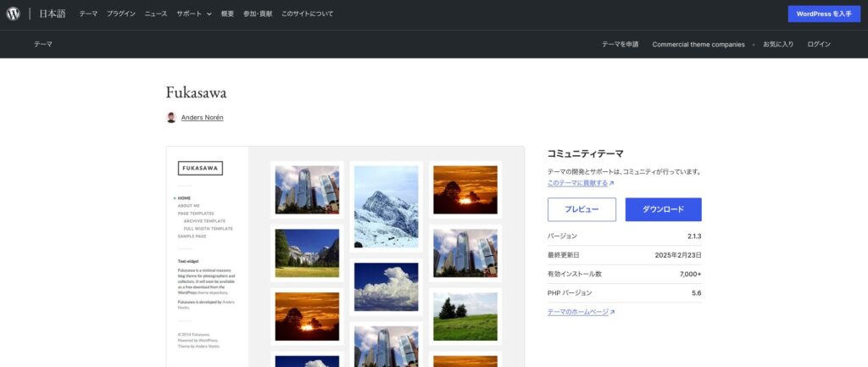Click the 有効インストール数 label

coord(574,274)
